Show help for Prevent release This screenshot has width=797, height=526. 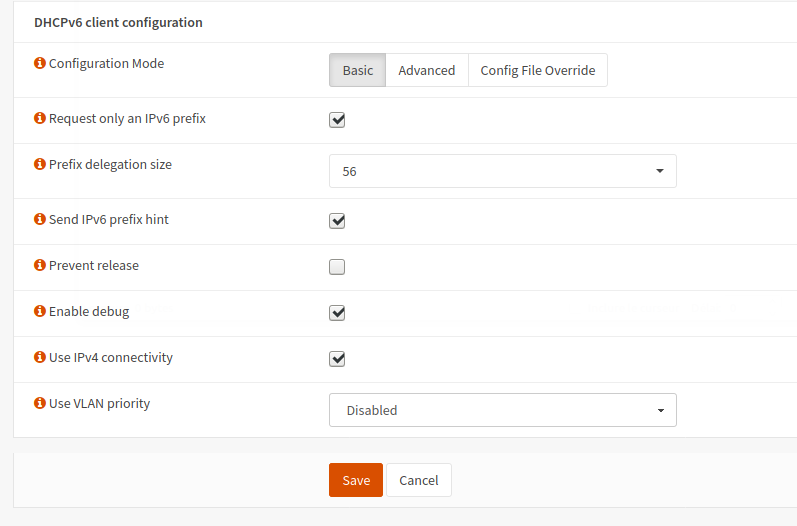tap(40, 266)
